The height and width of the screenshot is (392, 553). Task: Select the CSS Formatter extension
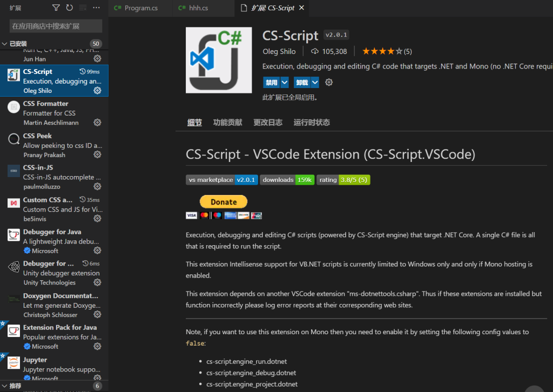tap(55, 113)
